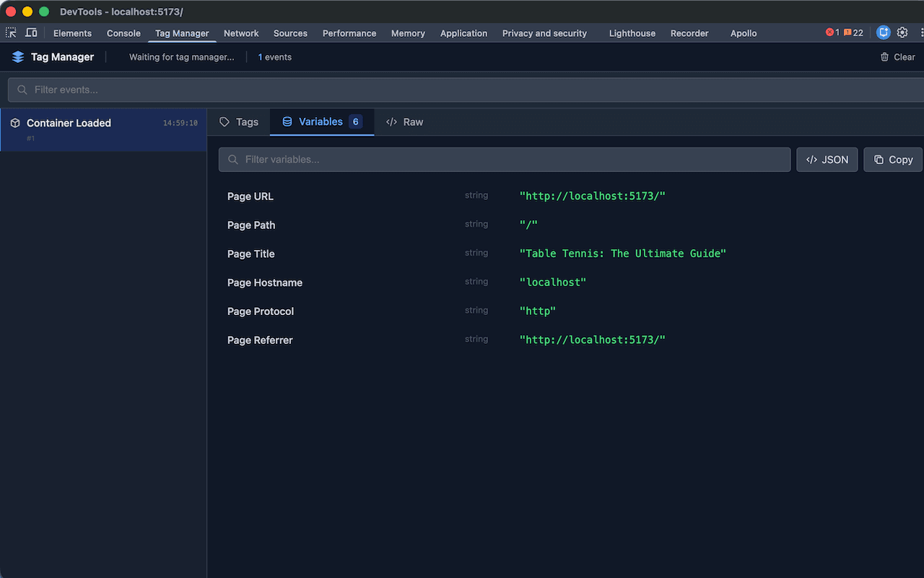
Task: Open the Console panel
Action: (123, 33)
